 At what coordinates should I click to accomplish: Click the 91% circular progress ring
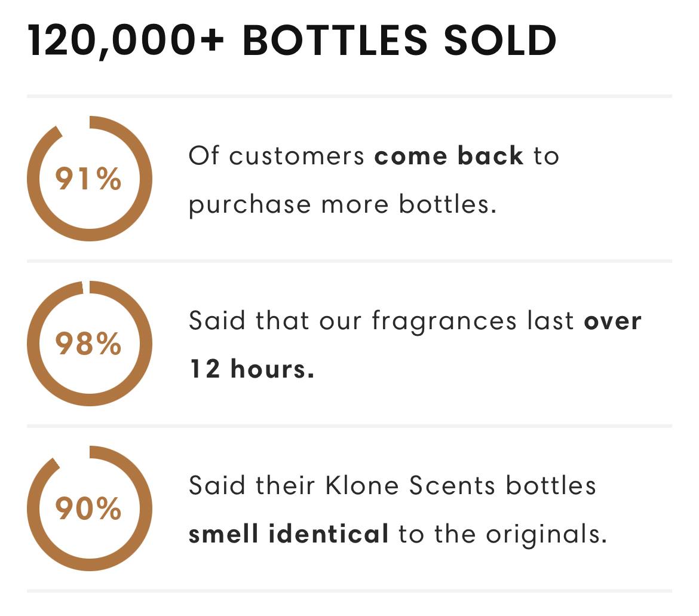tap(90, 179)
